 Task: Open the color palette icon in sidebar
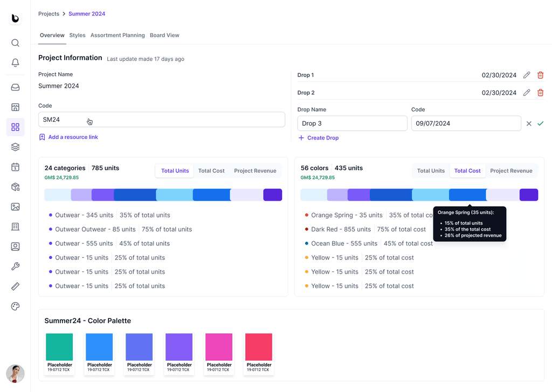pyautogui.click(x=15, y=306)
